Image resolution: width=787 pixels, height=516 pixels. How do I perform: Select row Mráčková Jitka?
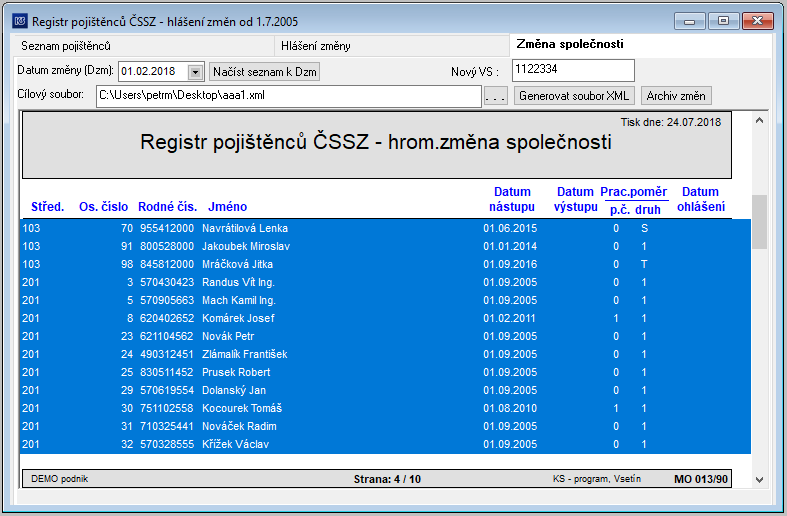385,265
